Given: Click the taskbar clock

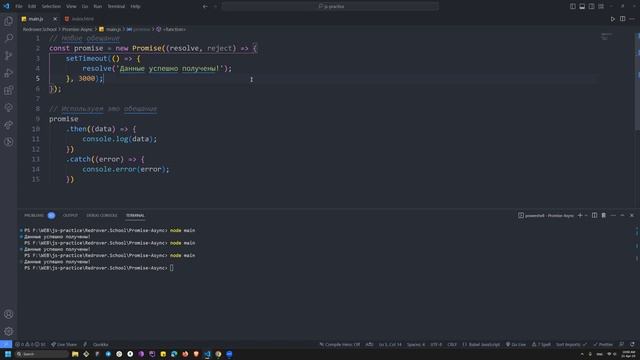Looking at the screenshot, I should [629, 354].
